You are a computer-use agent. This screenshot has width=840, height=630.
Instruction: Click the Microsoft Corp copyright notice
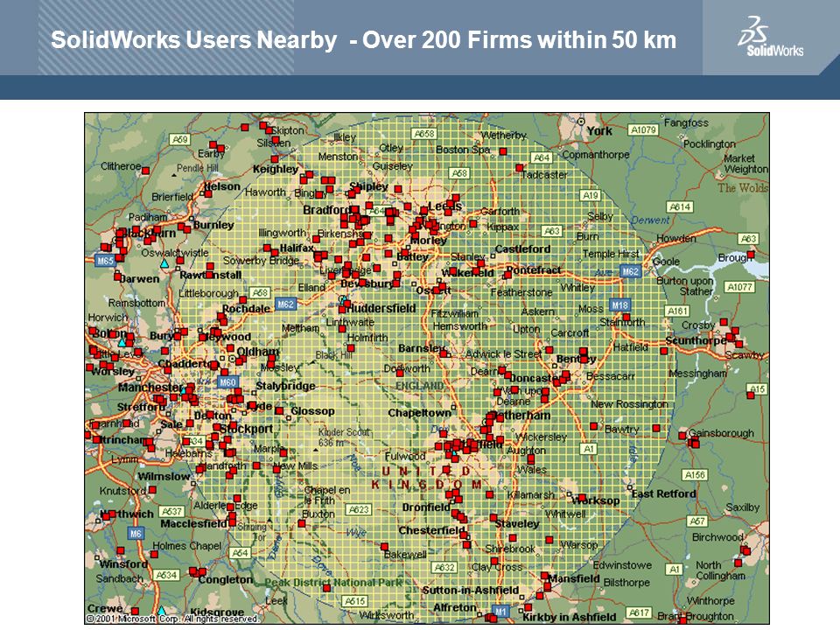(x=172, y=619)
